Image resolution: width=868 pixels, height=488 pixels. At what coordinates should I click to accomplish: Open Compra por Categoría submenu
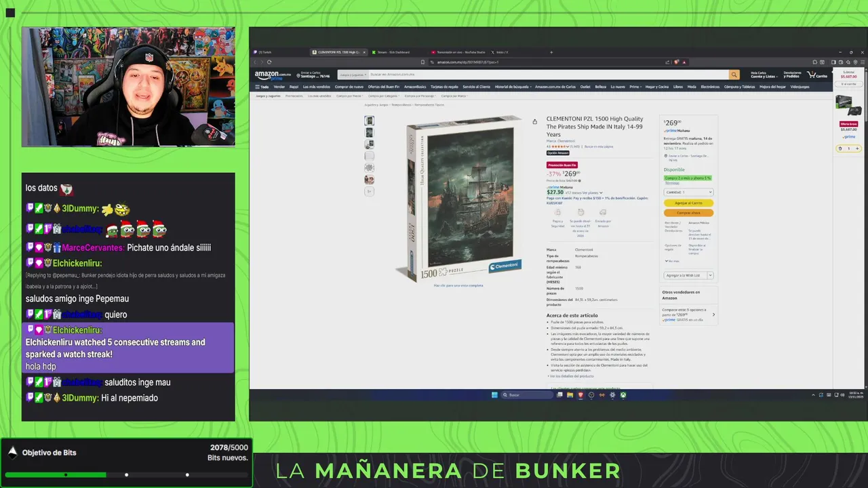coord(383,96)
